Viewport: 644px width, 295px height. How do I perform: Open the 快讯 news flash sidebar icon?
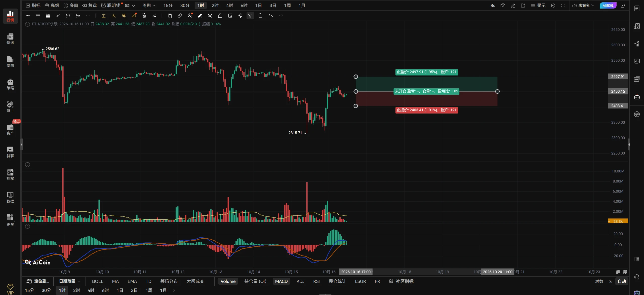click(x=10, y=39)
